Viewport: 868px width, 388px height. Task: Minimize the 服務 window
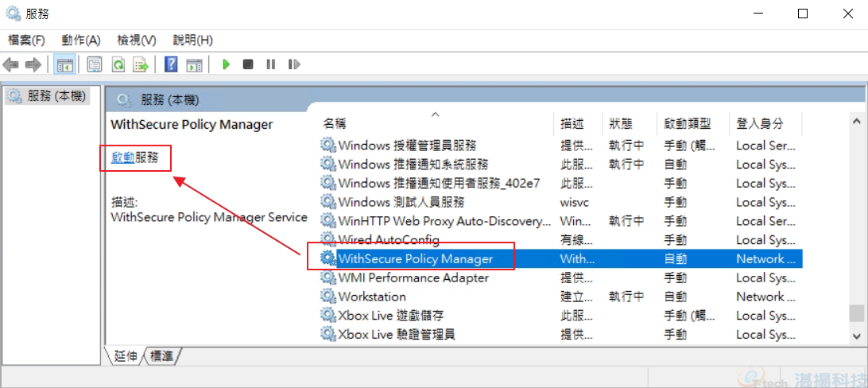pos(758,14)
